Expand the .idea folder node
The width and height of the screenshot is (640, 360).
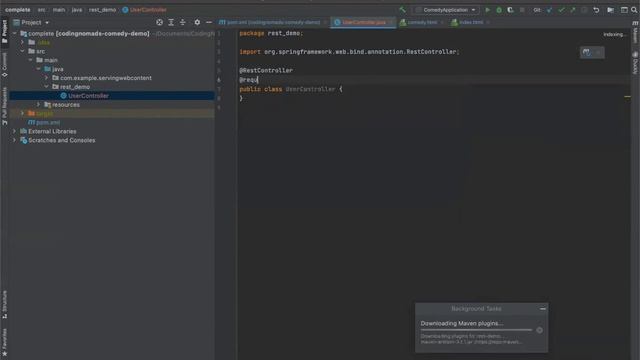(23, 42)
